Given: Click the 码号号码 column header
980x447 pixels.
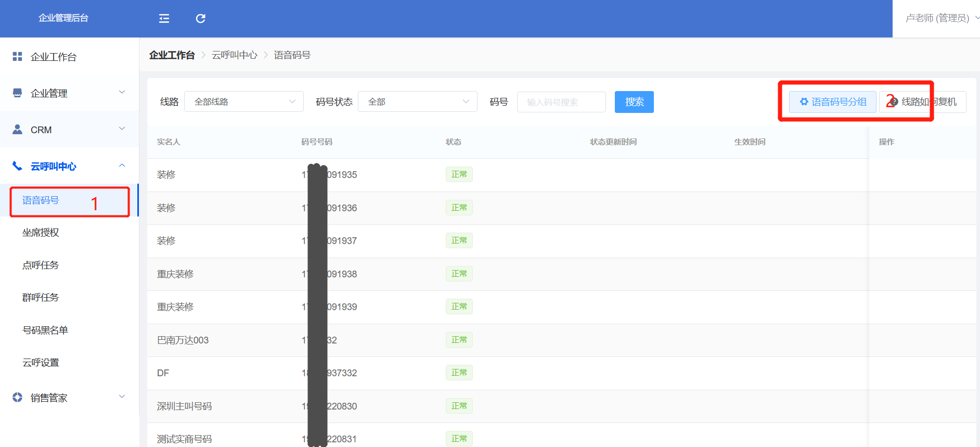Looking at the screenshot, I should [317, 142].
